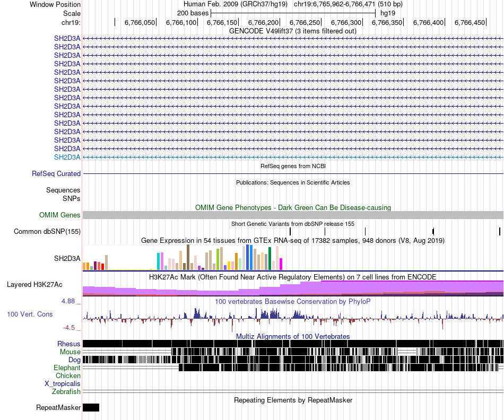Open the 'RefSeq genes from NCBI' track title

(293, 166)
